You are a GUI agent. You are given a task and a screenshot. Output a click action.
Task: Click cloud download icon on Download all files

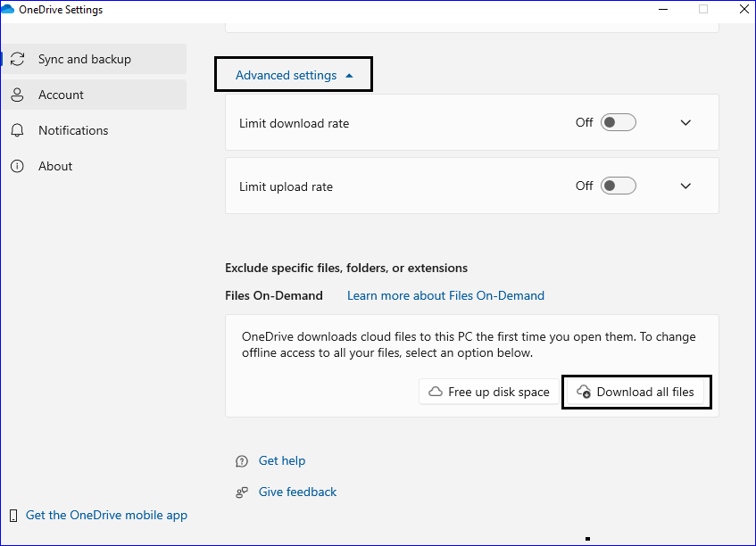point(584,392)
